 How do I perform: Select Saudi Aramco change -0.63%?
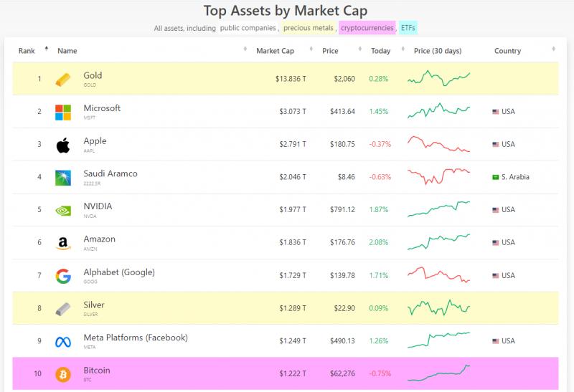380,177
